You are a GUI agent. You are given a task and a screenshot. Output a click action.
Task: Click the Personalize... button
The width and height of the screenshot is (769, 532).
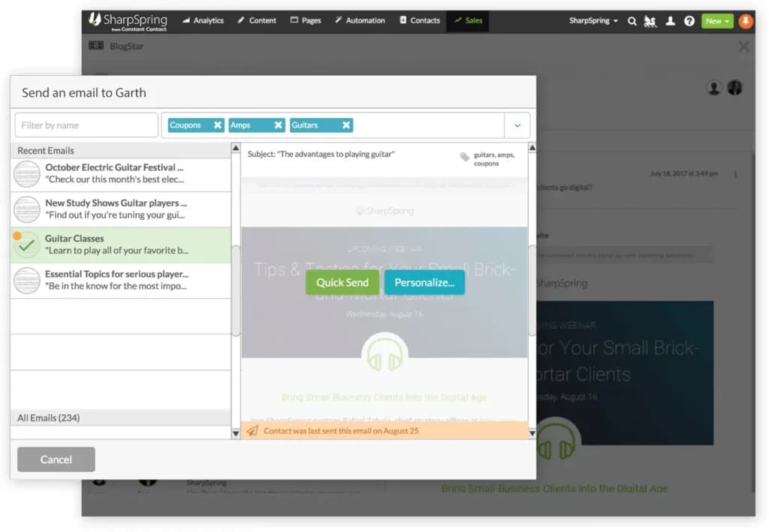coord(425,283)
